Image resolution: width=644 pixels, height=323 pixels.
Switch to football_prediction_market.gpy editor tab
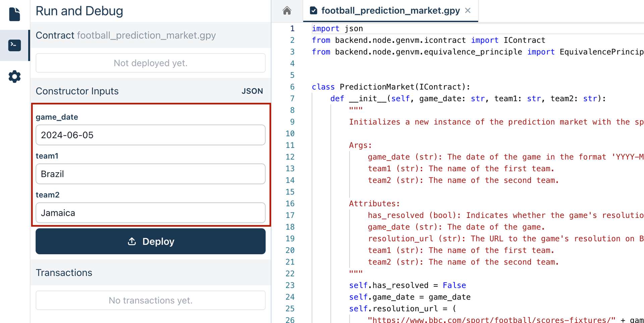(x=390, y=11)
